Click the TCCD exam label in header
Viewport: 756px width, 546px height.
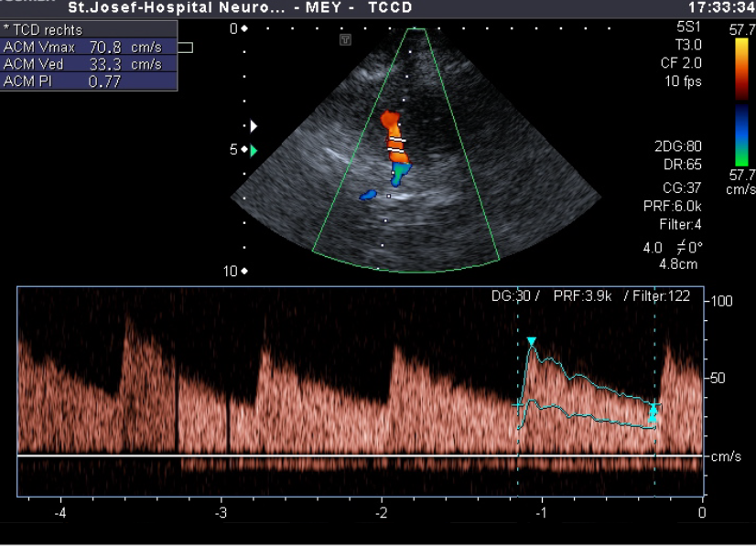pyautogui.click(x=391, y=7)
